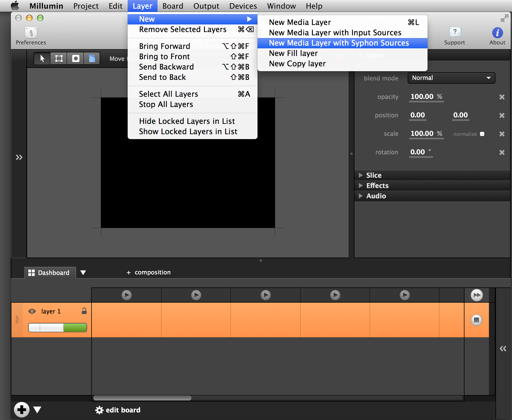Launch the first dashboard column
Image resolution: width=512 pixels, height=420 pixels.
127,295
